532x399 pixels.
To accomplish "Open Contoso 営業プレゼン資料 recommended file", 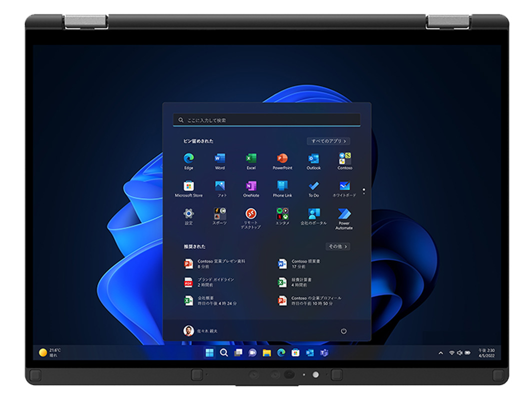I will (215, 264).
